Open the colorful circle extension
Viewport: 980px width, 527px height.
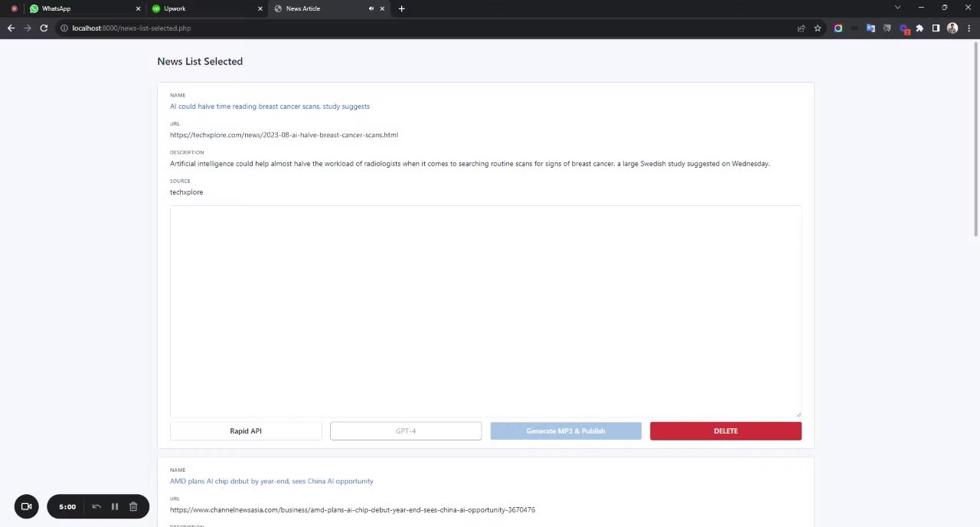pos(838,28)
